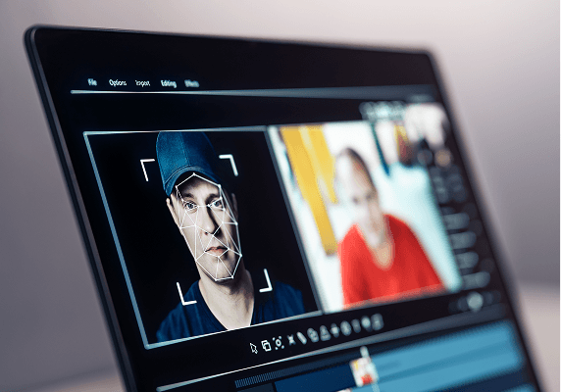This screenshot has height=392, width=561.
Task: Click the blurred icon right of the pencil
Action: [x=313, y=335]
